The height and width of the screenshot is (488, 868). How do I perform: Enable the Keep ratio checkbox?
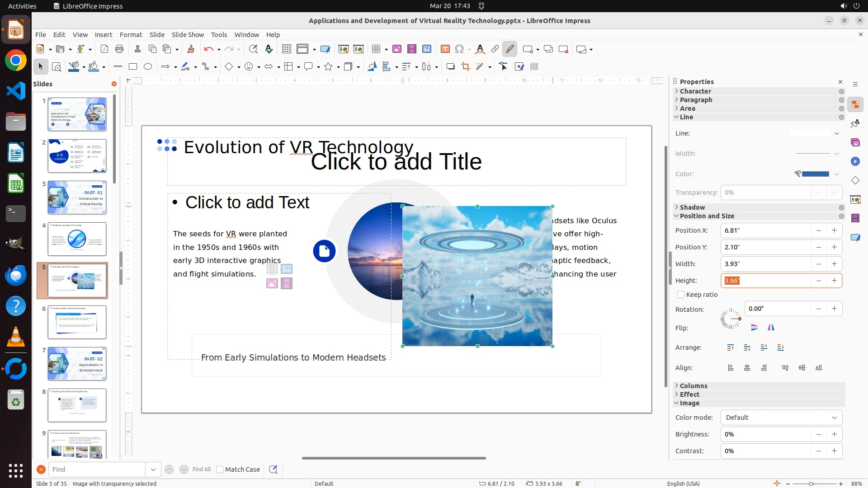coord(681,295)
